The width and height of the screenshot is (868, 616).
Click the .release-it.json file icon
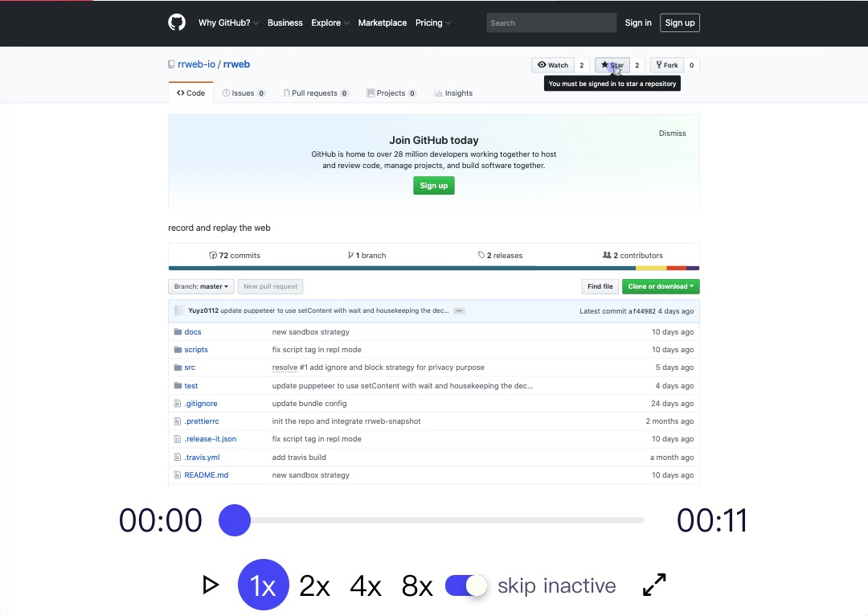point(177,439)
